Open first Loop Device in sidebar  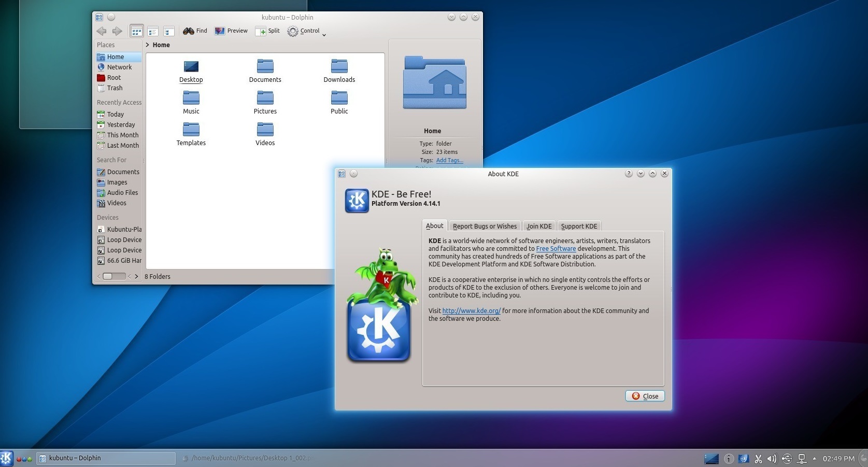coord(119,240)
